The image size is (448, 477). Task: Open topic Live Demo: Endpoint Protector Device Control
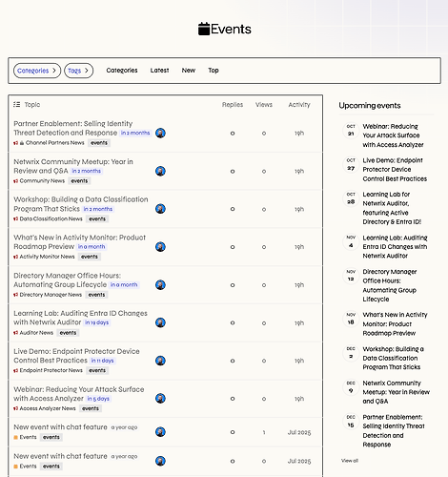(76, 356)
